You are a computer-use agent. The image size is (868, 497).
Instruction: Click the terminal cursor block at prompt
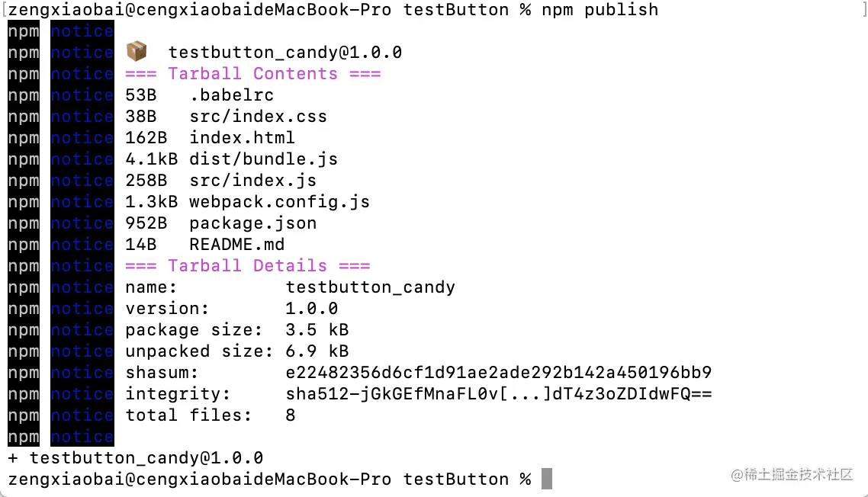(x=546, y=479)
